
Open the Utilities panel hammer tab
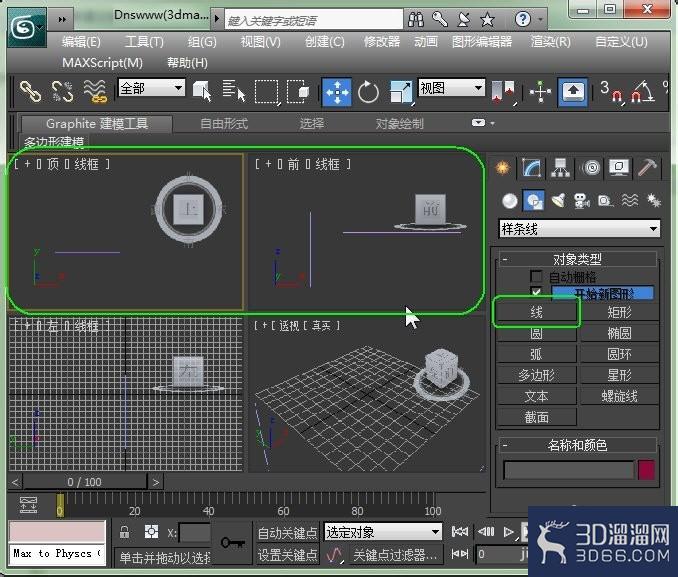click(647, 168)
